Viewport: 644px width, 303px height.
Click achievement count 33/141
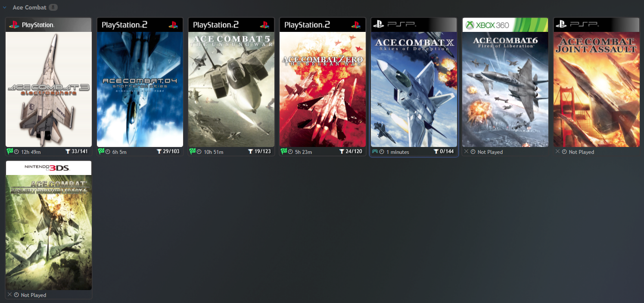point(80,152)
